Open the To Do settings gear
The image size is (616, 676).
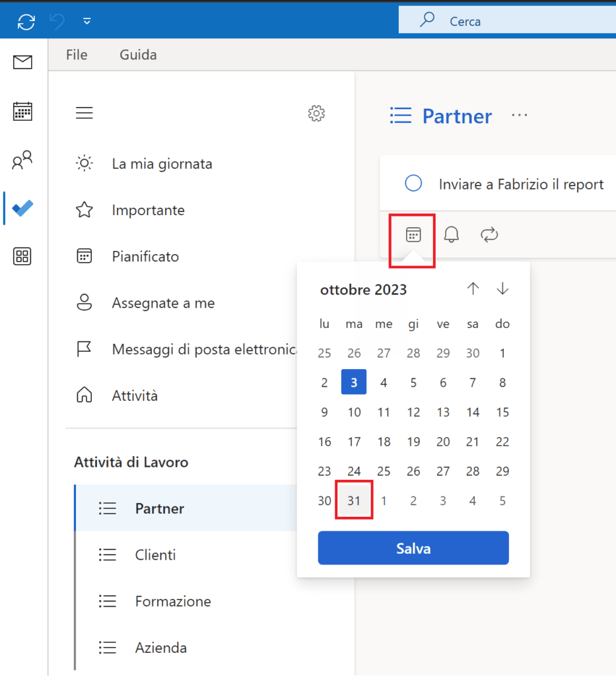316,114
